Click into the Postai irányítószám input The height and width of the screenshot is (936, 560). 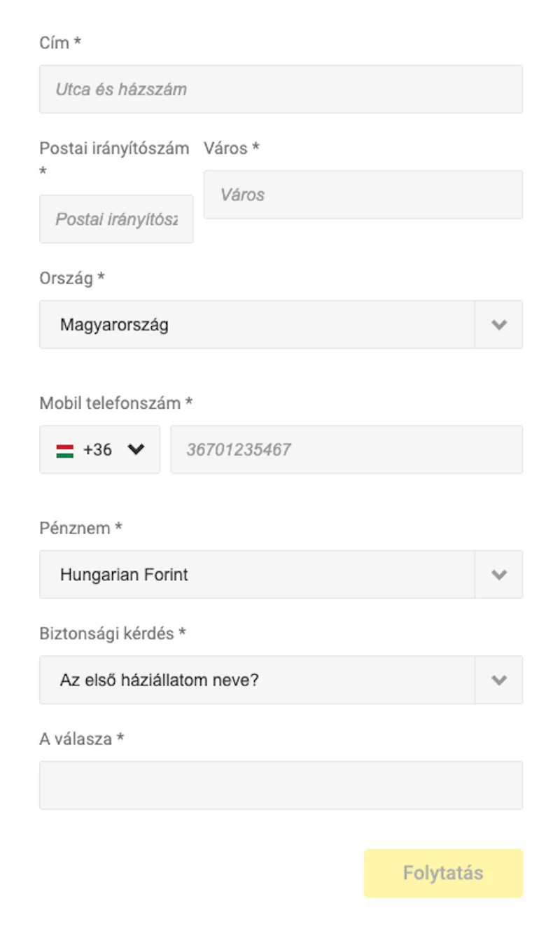(116, 219)
